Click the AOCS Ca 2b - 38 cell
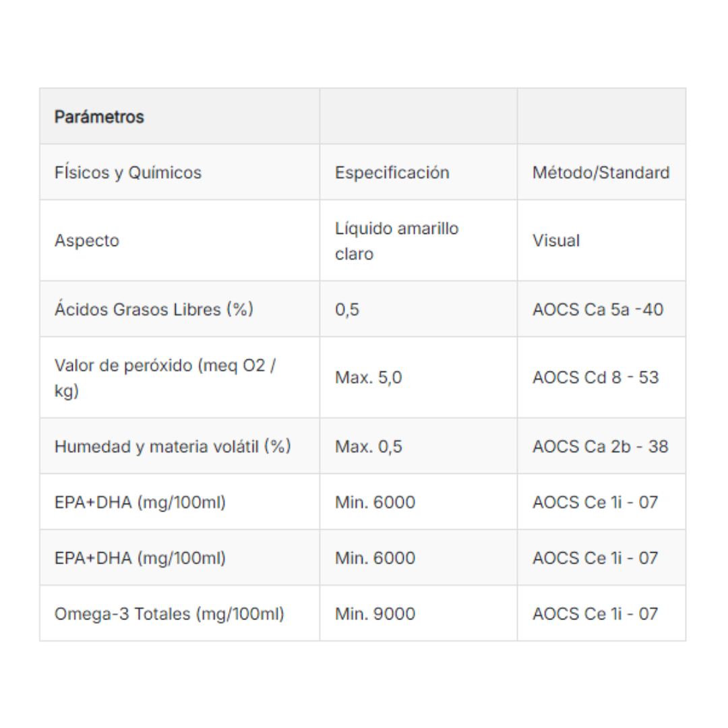728x728 pixels. [600, 446]
